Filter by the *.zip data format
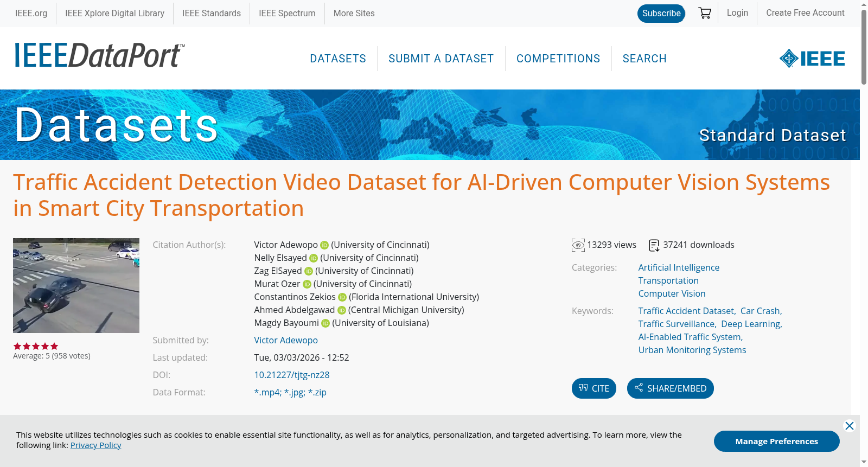The width and height of the screenshot is (868, 467). coord(317,393)
